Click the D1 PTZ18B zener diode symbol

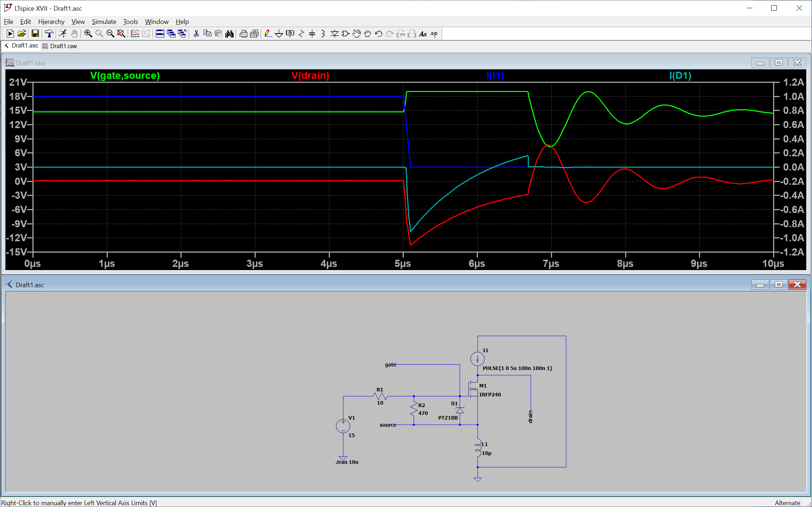coord(460,410)
